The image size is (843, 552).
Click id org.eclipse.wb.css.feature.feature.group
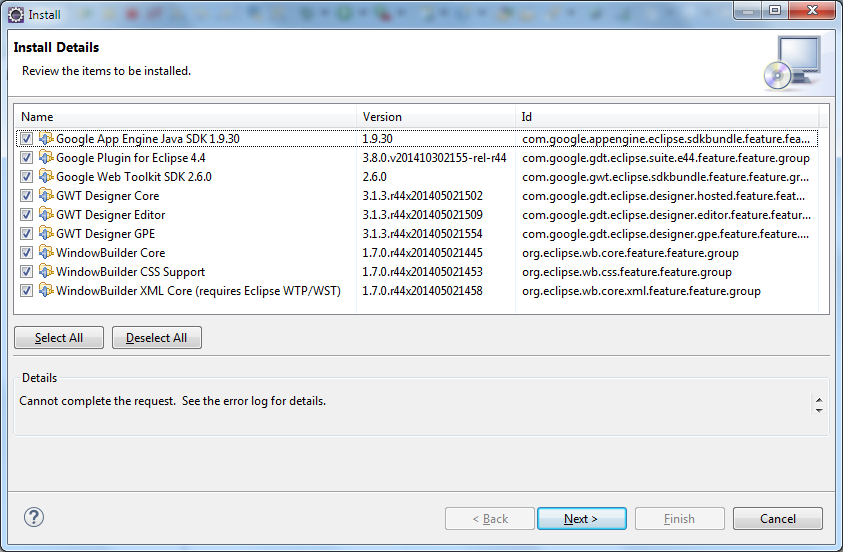point(627,272)
